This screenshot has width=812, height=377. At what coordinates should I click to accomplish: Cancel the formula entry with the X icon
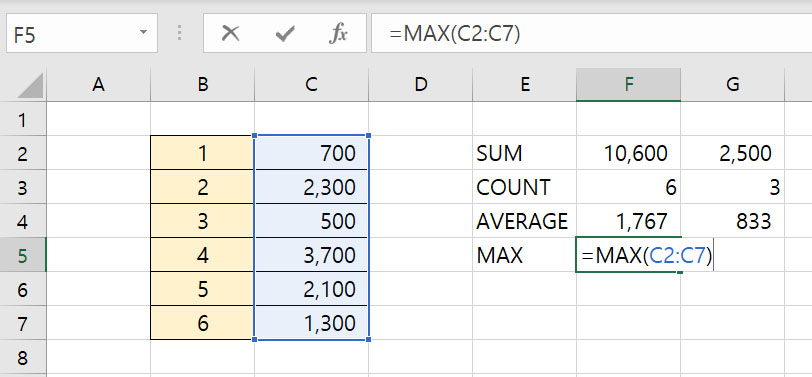230,34
